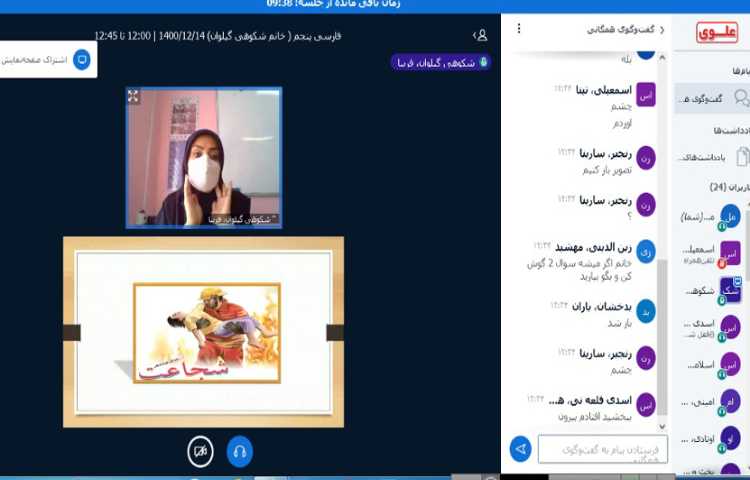Screen dimensions: 750x480
Task: Click رنجبر avatar beside last چشم message
Action: (646, 358)
